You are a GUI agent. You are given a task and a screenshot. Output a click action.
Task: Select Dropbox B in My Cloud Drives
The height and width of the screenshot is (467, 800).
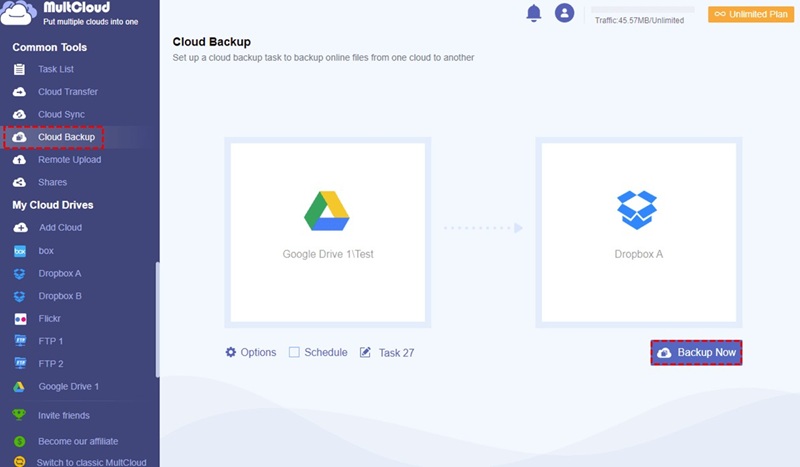coord(60,296)
